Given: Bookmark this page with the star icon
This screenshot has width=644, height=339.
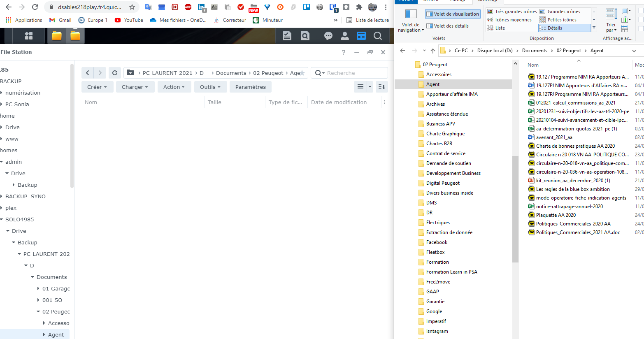Looking at the screenshot, I should 132,7.
